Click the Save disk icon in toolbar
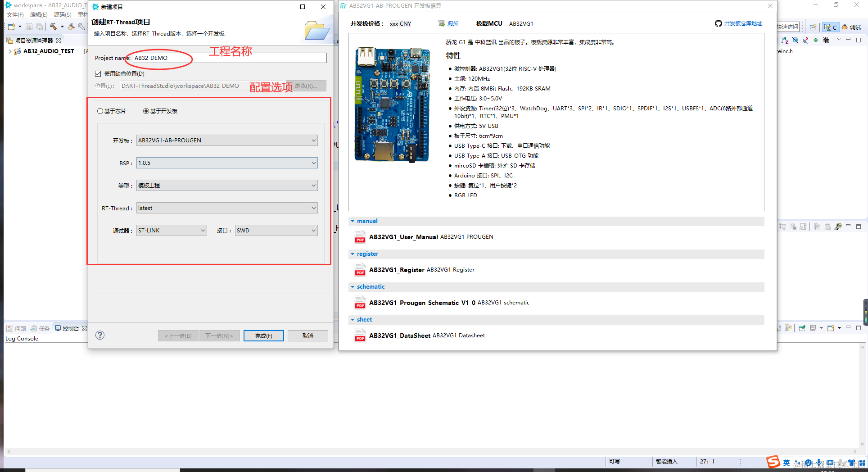The height and width of the screenshot is (472, 868). [x=29, y=27]
